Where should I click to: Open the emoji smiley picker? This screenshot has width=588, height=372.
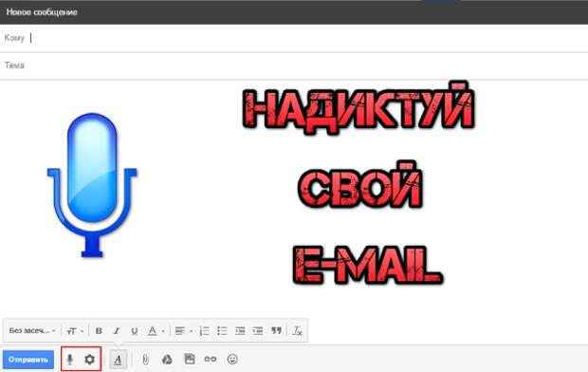(232, 360)
